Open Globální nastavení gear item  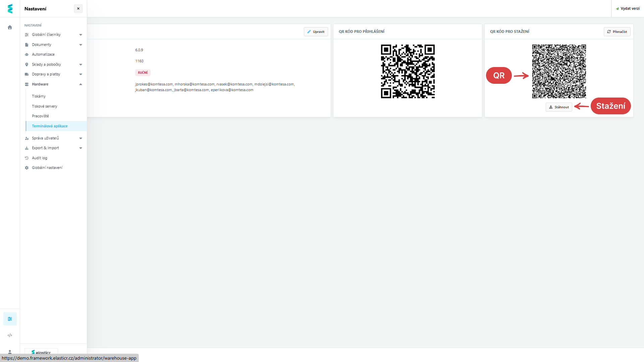(x=47, y=168)
